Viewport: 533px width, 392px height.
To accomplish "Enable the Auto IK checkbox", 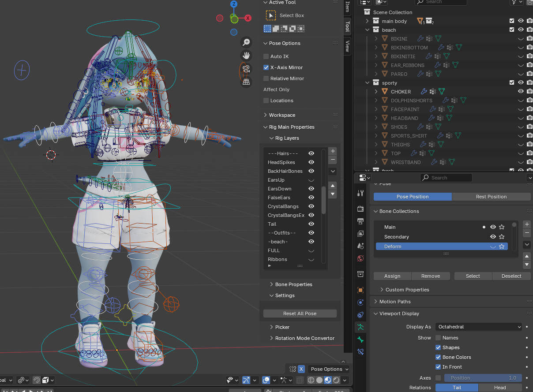I will pos(266,56).
